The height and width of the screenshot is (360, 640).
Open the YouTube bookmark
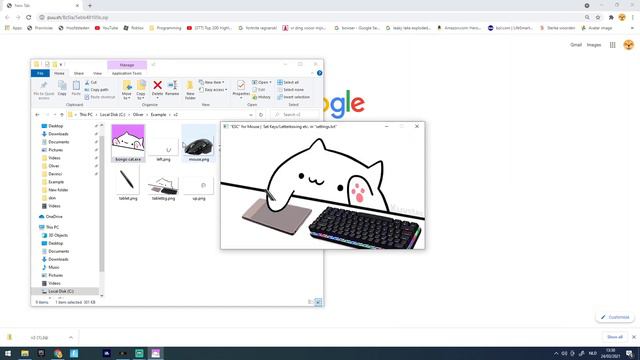[x=106, y=28]
